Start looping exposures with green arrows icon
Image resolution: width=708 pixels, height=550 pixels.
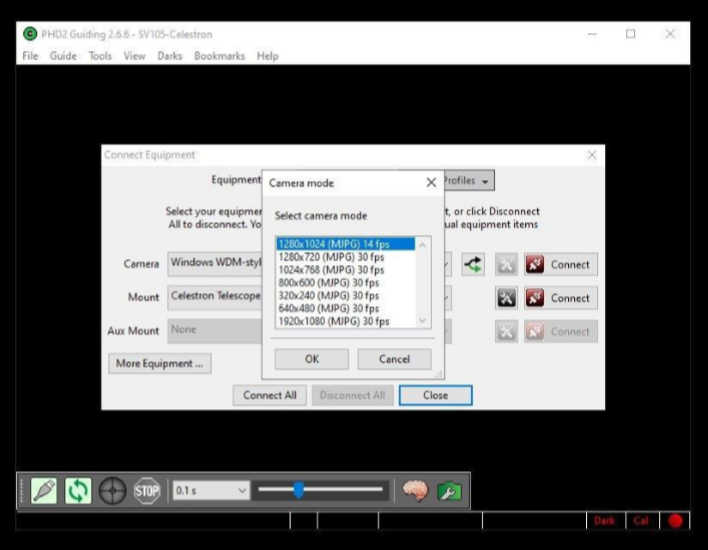coord(78,490)
